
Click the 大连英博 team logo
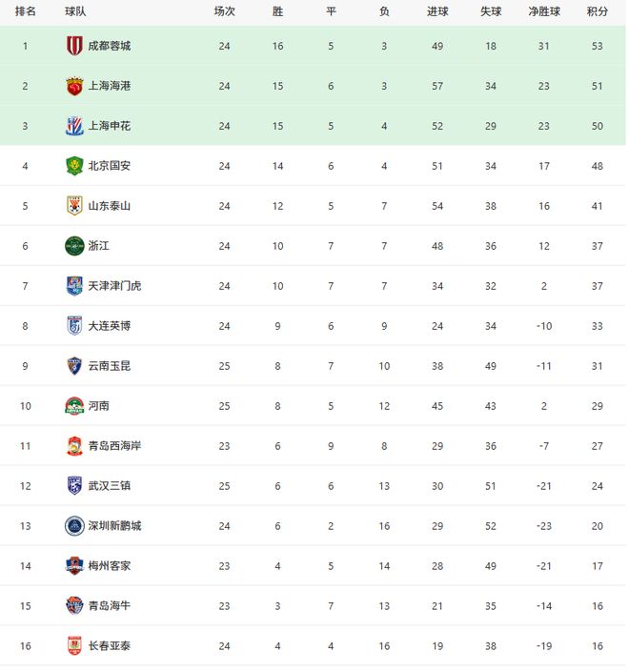click(74, 326)
